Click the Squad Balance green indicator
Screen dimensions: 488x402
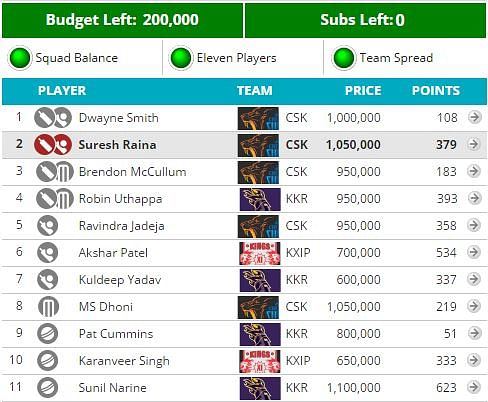click(x=20, y=58)
